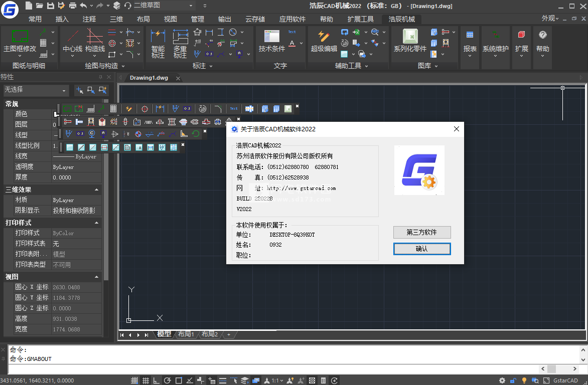
Task: Open the 智能标注 smart dimension tool
Action: [x=158, y=37]
